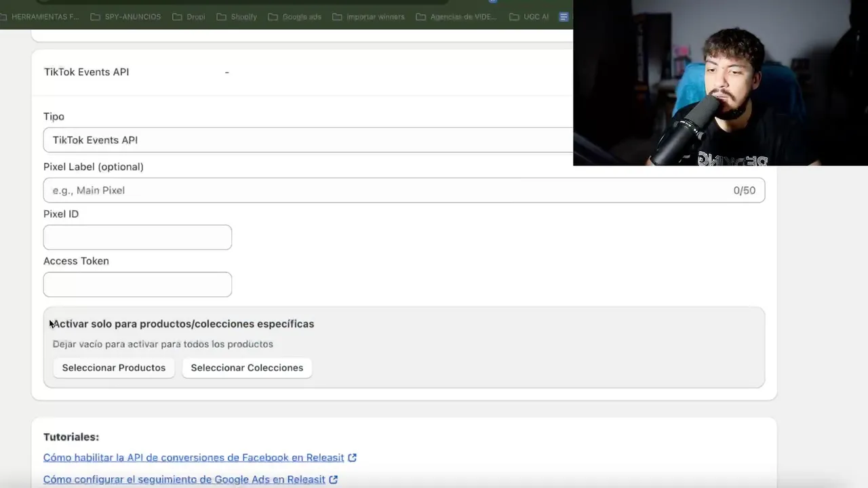Open external icon after the Google Ads tutorial link
868x488 pixels.
(x=333, y=479)
